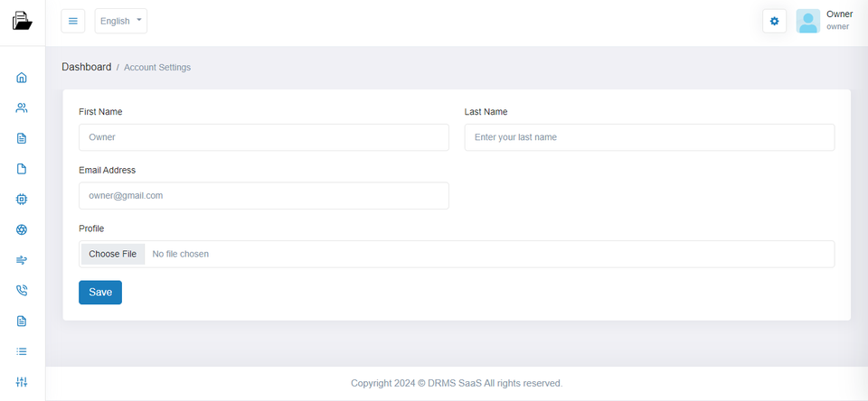Click into the Last Name field
This screenshot has width=868, height=401.
[649, 137]
